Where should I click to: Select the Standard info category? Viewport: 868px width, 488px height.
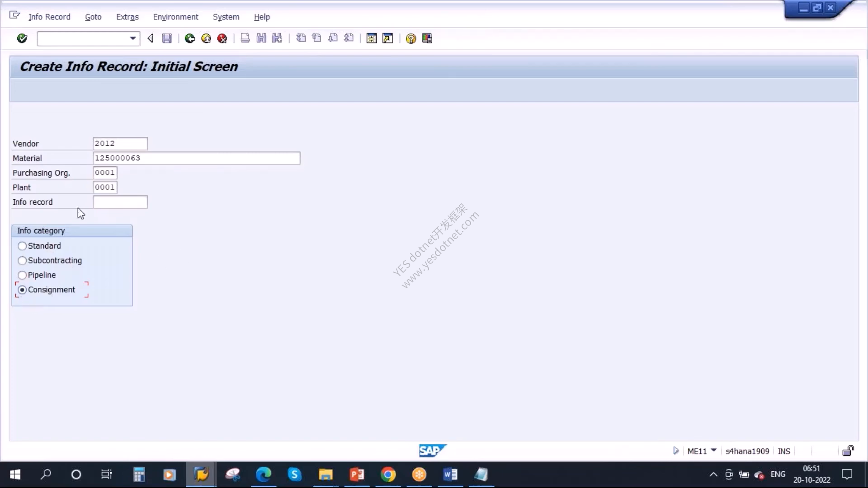[22, 246]
